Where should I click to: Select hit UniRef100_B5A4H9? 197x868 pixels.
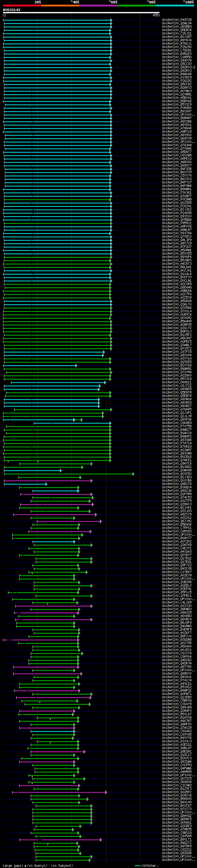click(177, 321)
